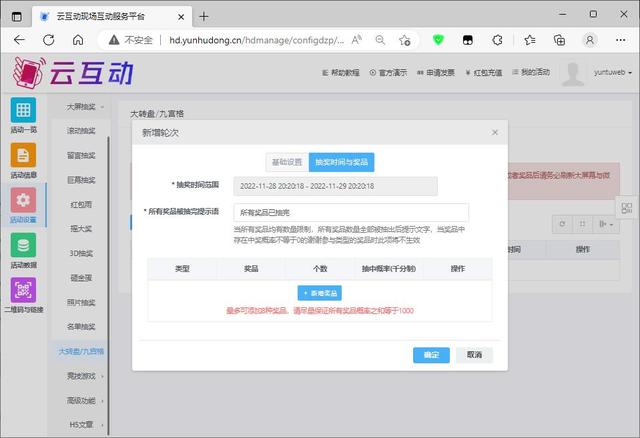640x438 pixels.
Task: Click the table refresh icon behind the dialog
Action: coord(562,224)
